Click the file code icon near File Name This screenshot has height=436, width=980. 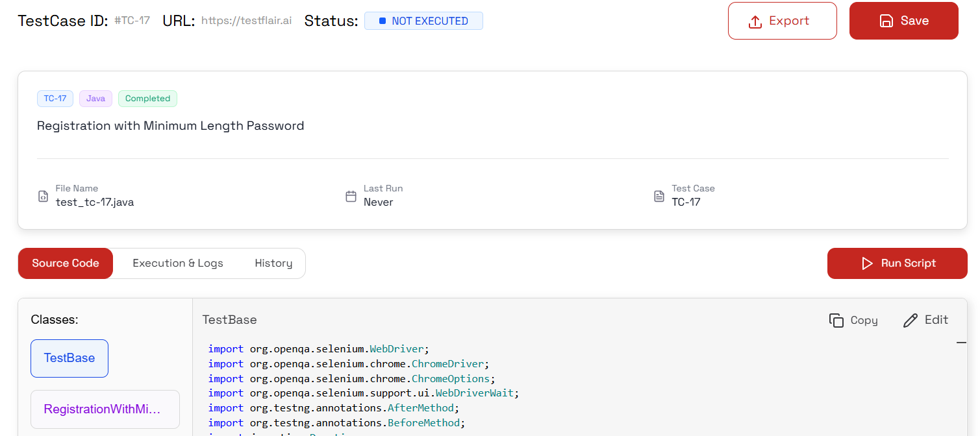[44, 196]
